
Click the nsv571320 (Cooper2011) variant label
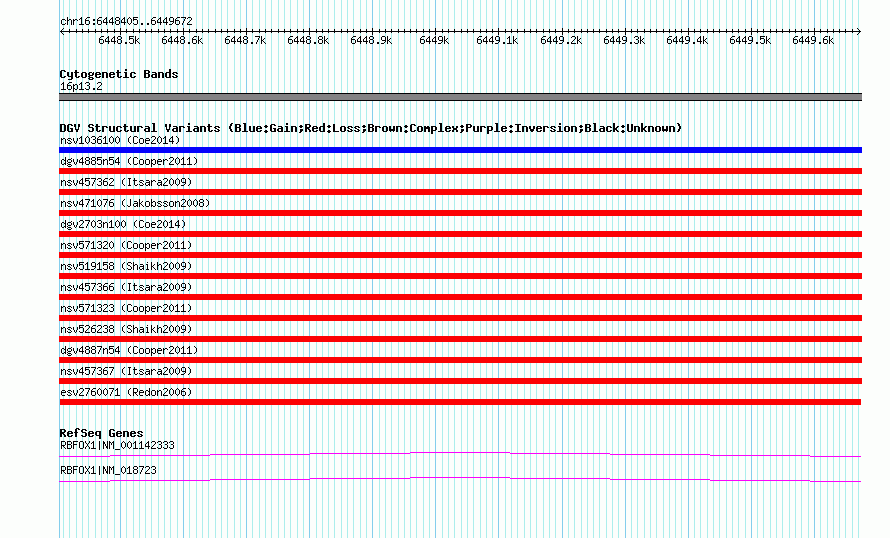tap(126, 245)
